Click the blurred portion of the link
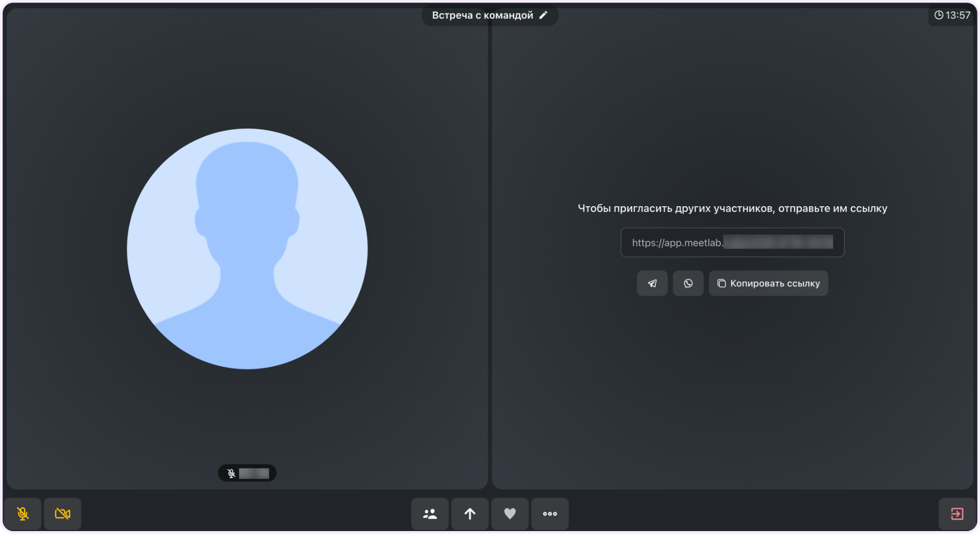This screenshot has height=534, width=980. pos(778,242)
